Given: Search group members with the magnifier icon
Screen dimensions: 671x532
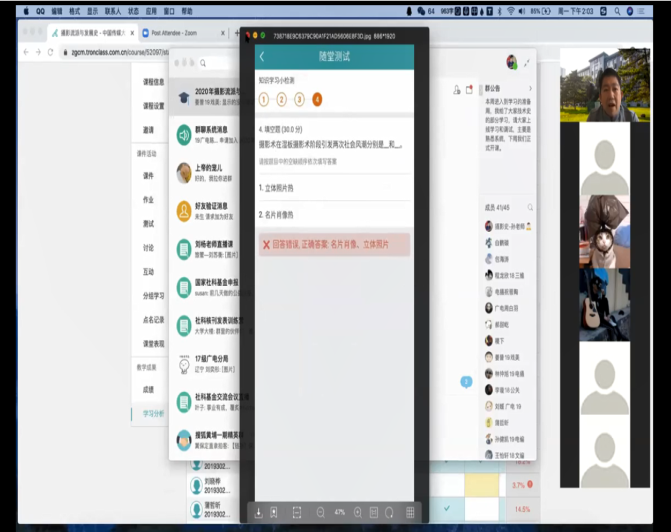Looking at the screenshot, I should pos(530,207).
